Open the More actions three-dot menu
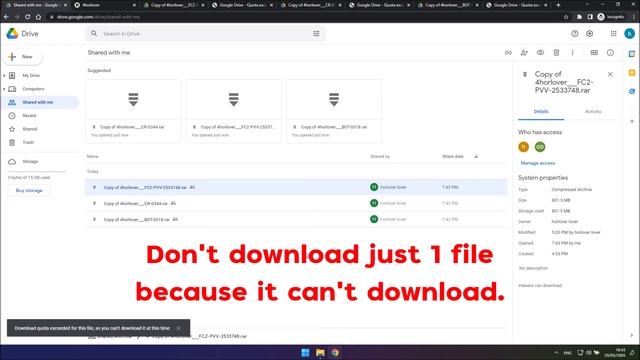 tap(572, 53)
